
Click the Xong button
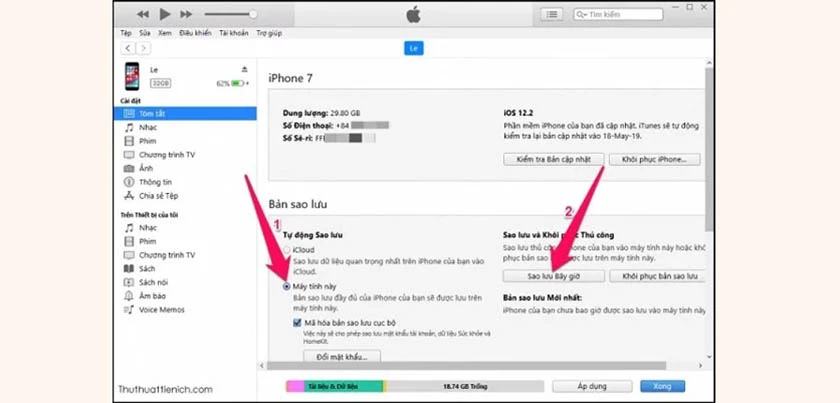pyautogui.click(x=663, y=386)
